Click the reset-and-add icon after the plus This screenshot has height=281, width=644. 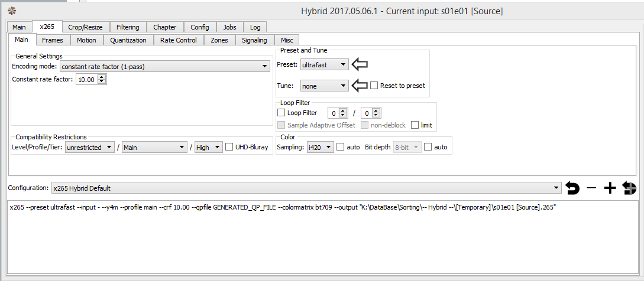pyautogui.click(x=629, y=188)
